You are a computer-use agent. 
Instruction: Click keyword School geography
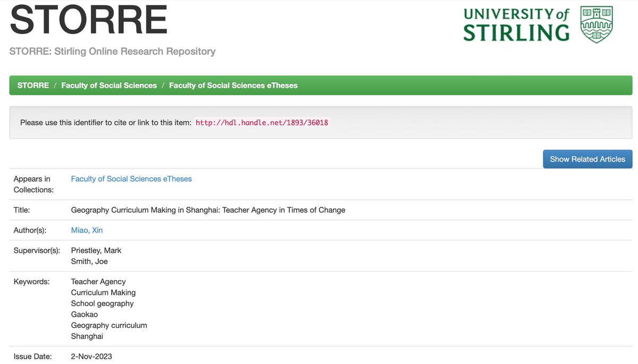pyautogui.click(x=102, y=303)
